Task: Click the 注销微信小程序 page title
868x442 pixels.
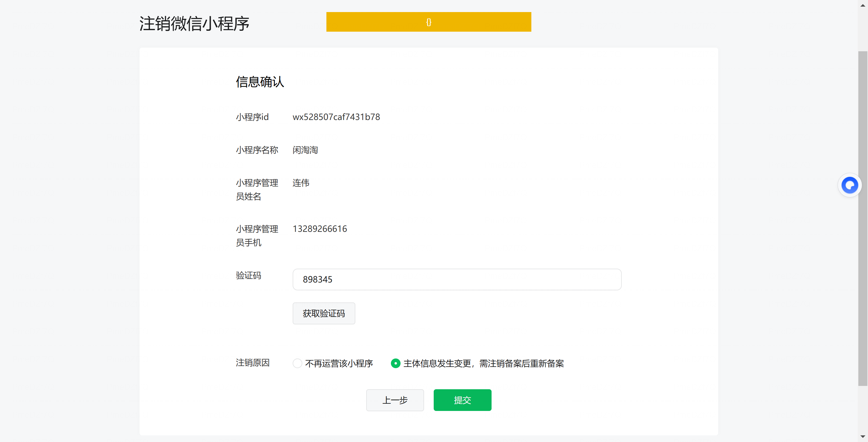Action: [x=194, y=24]
